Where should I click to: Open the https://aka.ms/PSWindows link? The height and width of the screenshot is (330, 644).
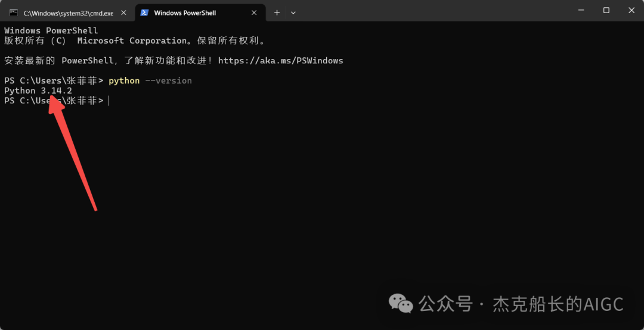point(280,61)
